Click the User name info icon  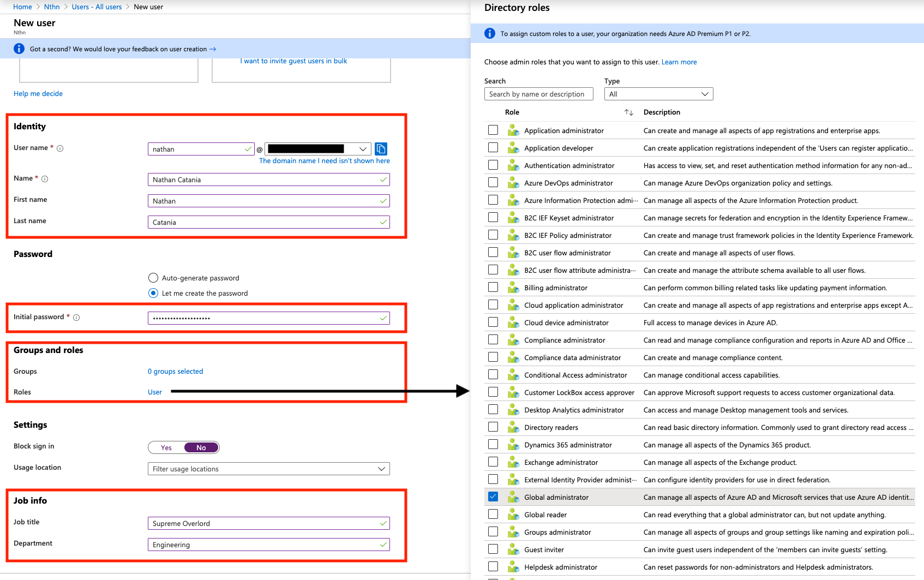click(x=60, y=148)
